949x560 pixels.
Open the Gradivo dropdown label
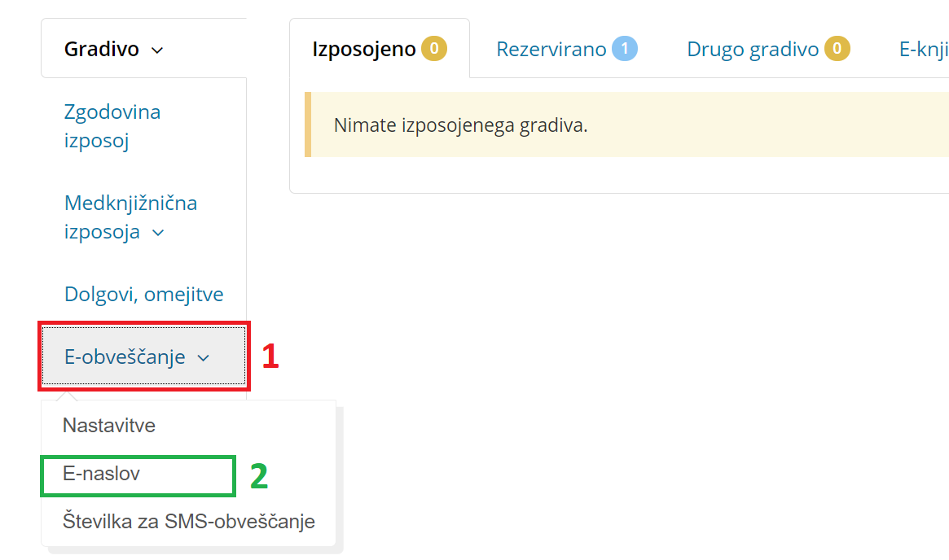[102, 50]
